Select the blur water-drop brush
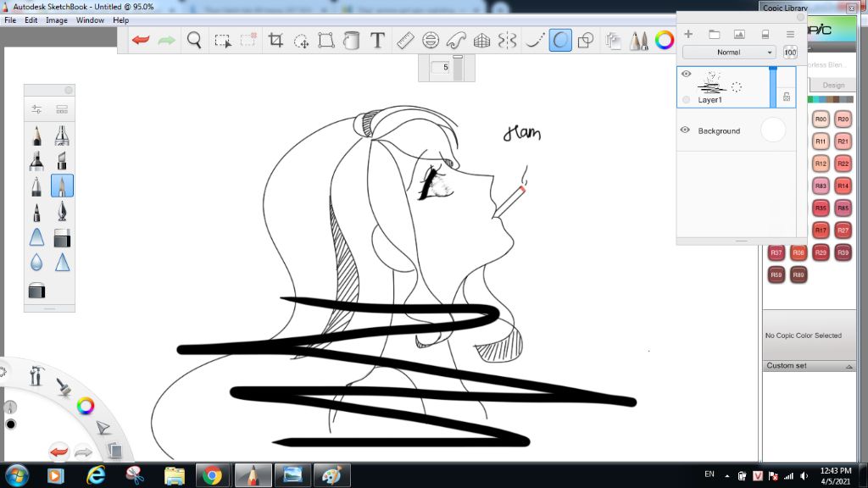This screenshot has height=488, width=868. 36,262
